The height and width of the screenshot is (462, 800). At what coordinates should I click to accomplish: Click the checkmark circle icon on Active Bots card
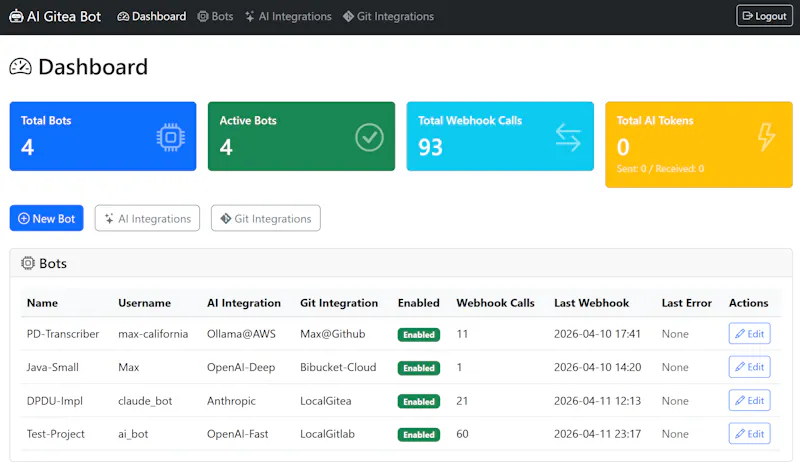tap(369, 137)
